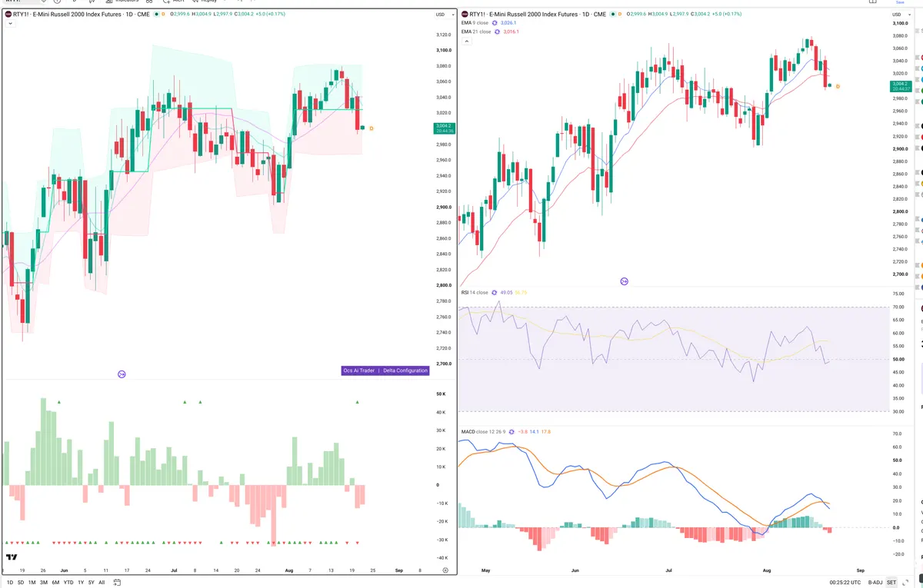Click Sep label on left time axis
The width and height of the screenshot is (923, 588).
click(x=399, y=570)
